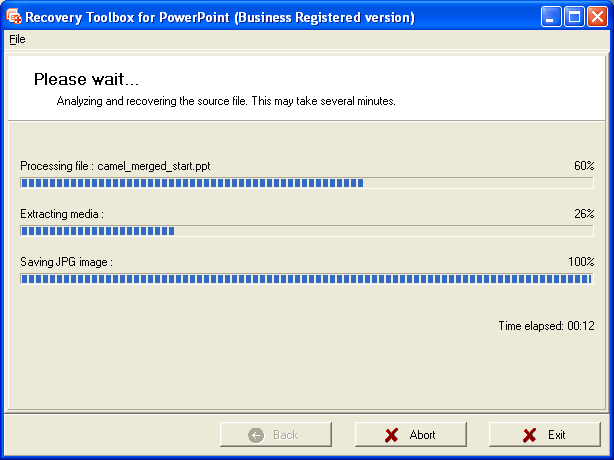Click the Recovery Toolbox app icon in title bar
Viewport: 614px width, 460px height.
pyautogui.click(x=14, y=17)
